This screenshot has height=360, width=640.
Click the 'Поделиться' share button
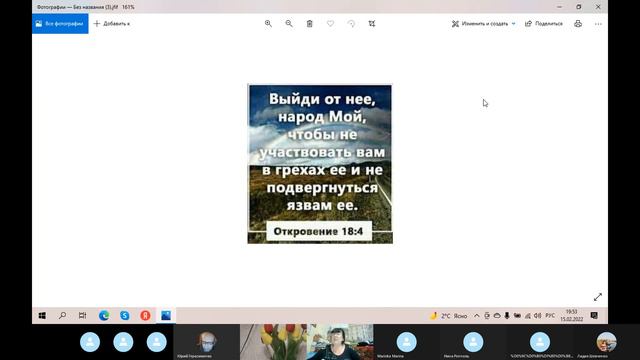(x=544, y=24)
